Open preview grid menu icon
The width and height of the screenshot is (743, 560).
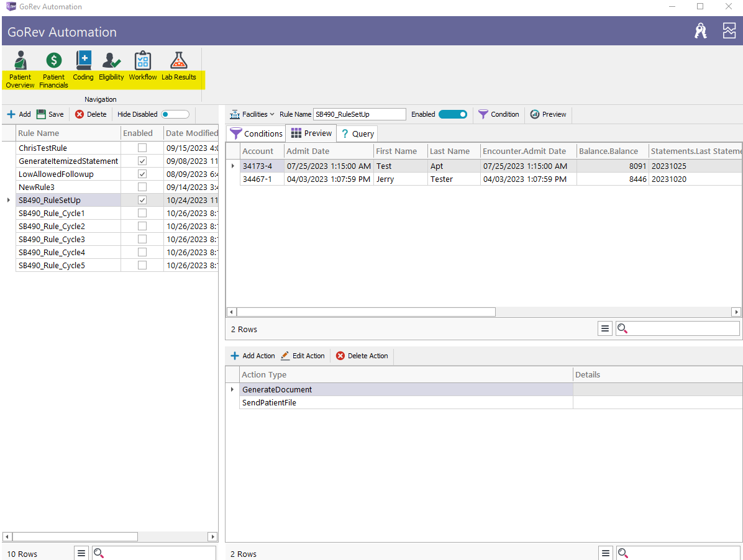(x=604, y=328)
